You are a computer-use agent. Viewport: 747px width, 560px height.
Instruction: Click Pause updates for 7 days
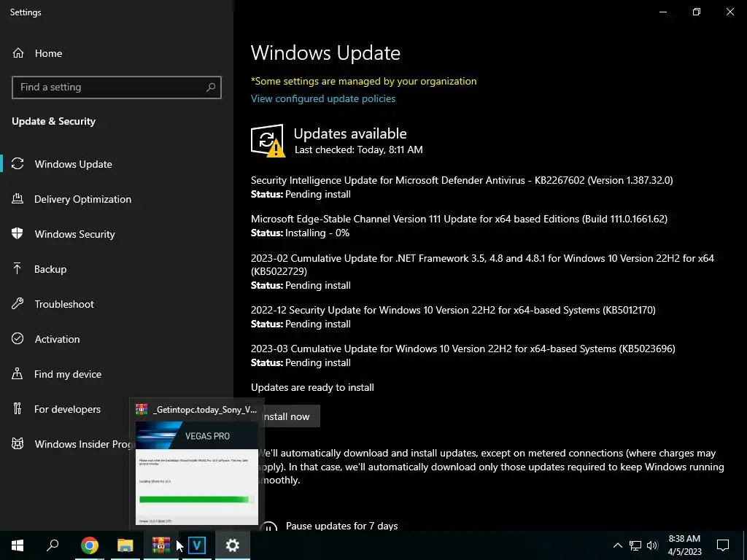341,526
